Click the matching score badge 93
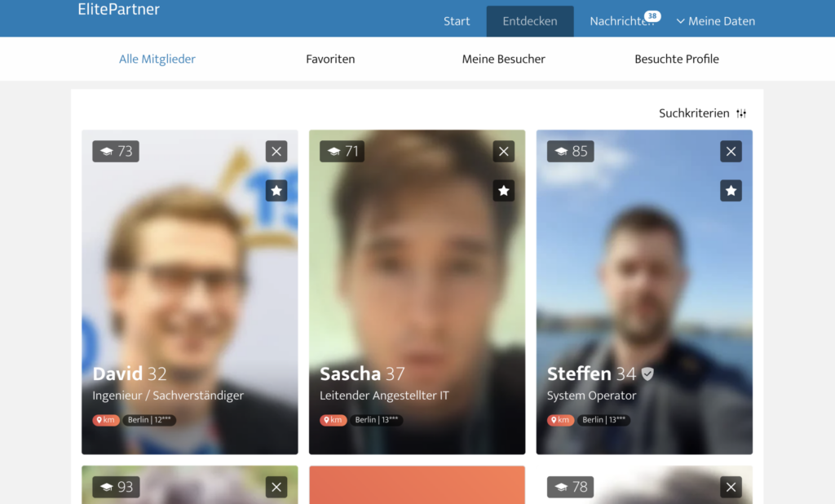Image resolution: width=835 pixels, height=504 pixels. (116, 487)
